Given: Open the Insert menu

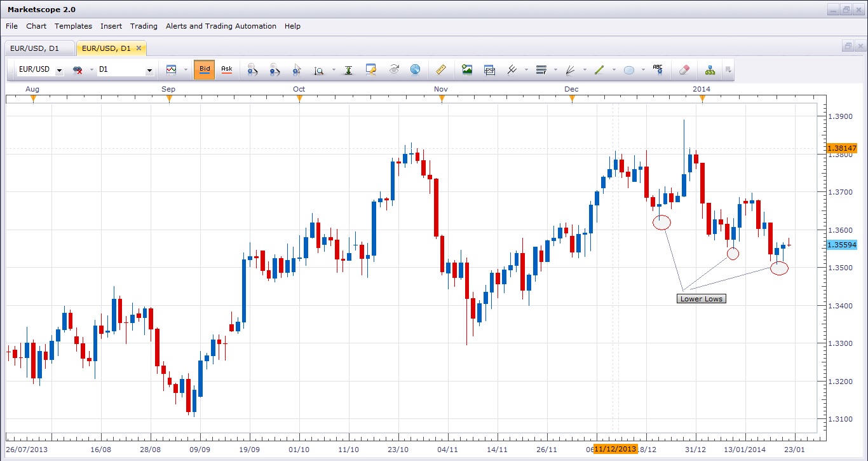Looking at the screenshot, I should 111,26.
